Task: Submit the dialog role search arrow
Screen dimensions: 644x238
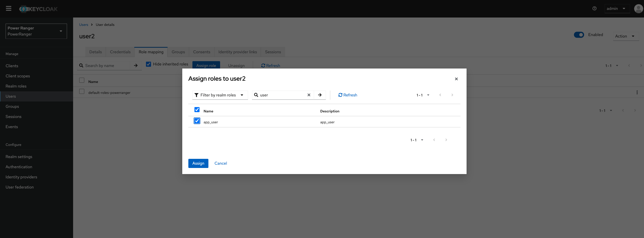Action: click(320, 95)
